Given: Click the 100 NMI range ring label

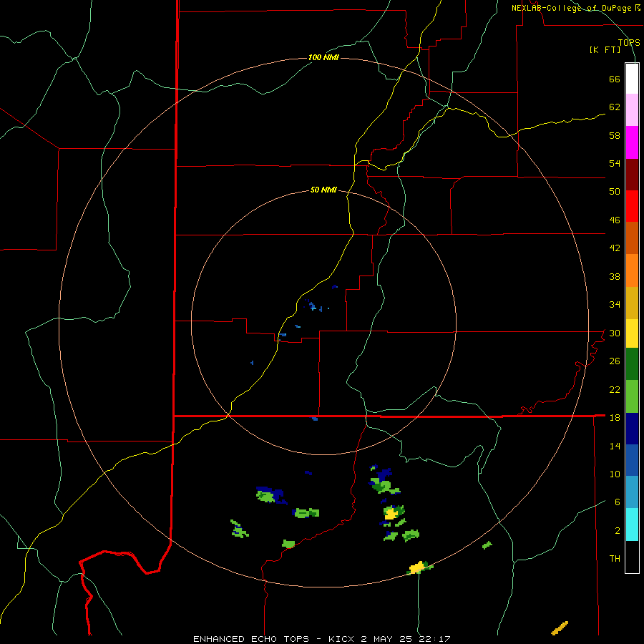Looking at the screenshot, I should [323, 57].
